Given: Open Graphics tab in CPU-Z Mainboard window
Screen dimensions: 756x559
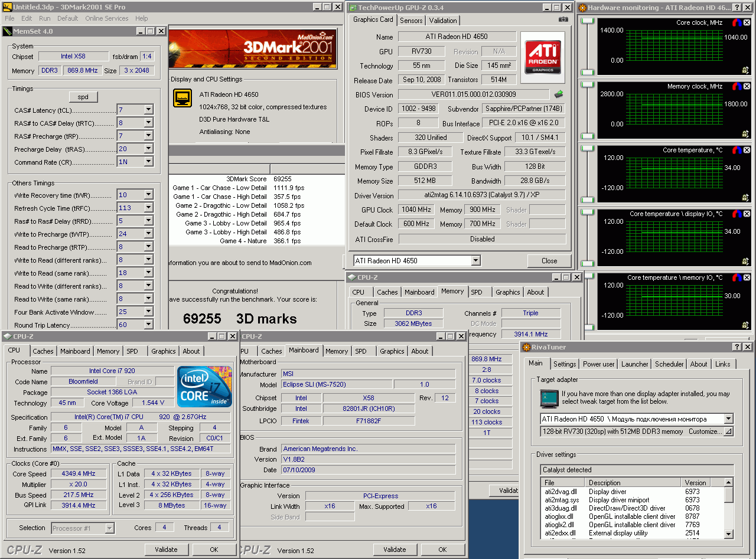Looking at the screenshot, I should coord(392,351).
